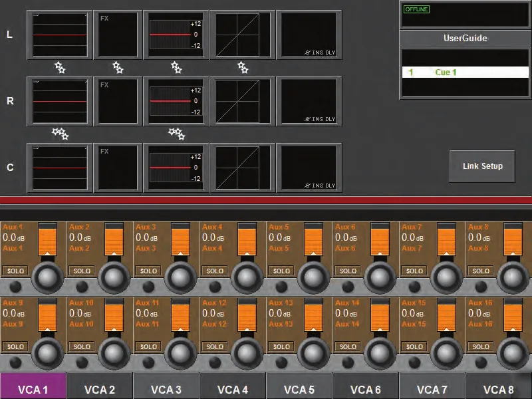The height and width of the screenshot is (399, 532).
Task: Toggle SOLO on Aux 2
Action: [82, 271]
